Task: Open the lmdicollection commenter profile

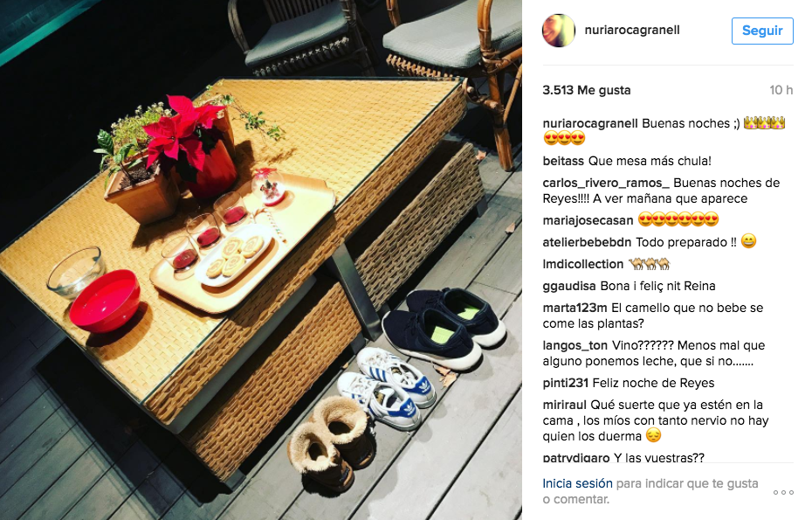Action: 583,264
